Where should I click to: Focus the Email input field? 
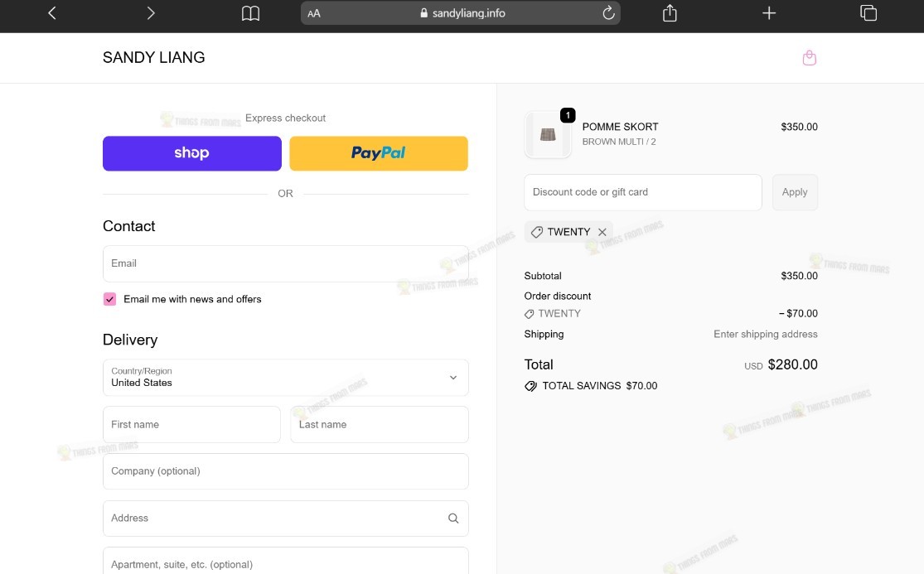pos(286,263)
